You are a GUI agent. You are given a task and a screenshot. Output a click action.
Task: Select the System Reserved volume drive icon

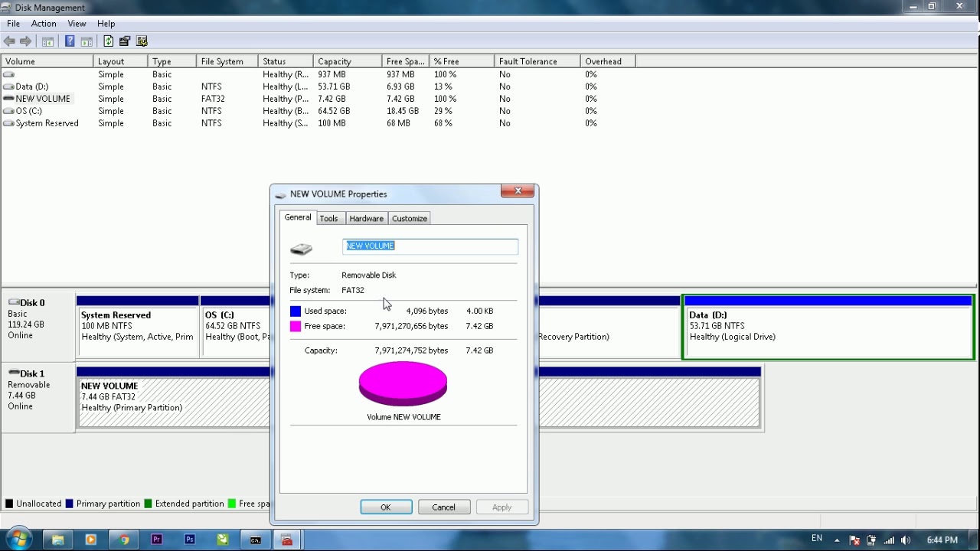click(8, 123)
